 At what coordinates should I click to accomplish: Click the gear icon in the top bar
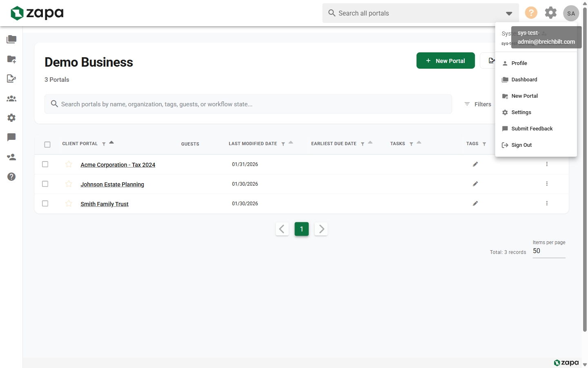coord(551,13)
